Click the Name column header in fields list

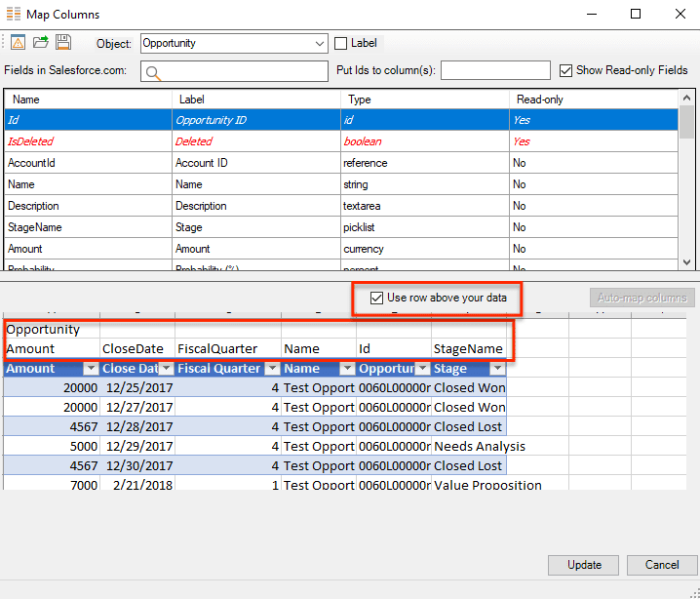tap(89, 100)
